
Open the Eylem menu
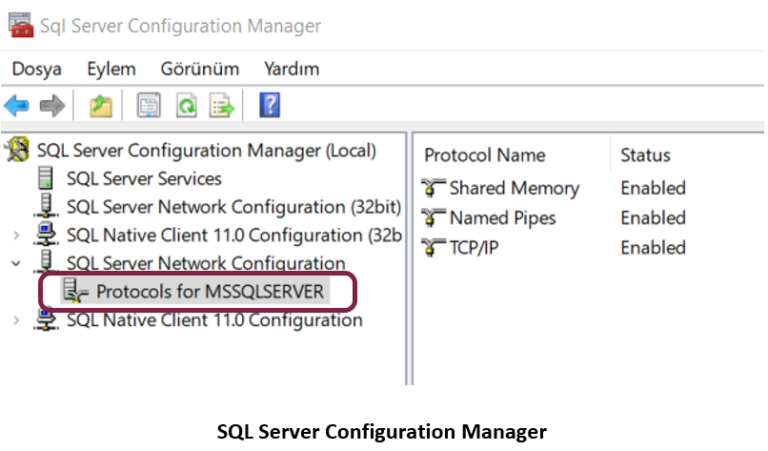[111, 69]
